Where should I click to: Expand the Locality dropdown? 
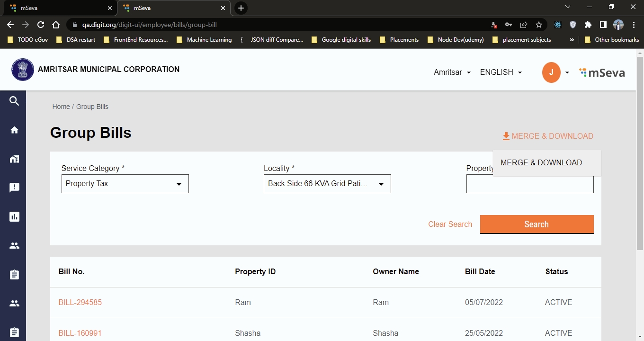327,184
